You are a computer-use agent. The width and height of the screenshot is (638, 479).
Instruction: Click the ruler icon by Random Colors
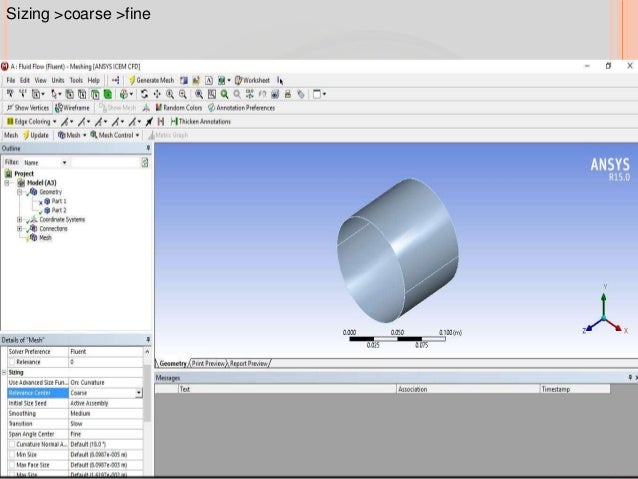(146, 108)
